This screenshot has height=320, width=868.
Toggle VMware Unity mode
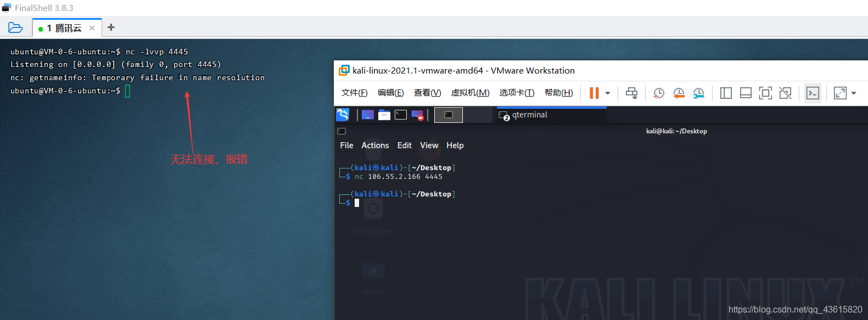(x=786, y=93)
